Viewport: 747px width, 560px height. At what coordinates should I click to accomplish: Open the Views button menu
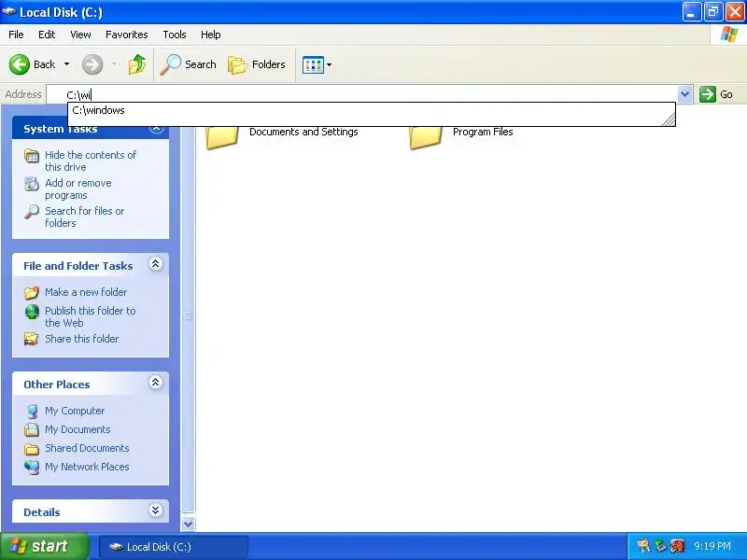[317, 64]
